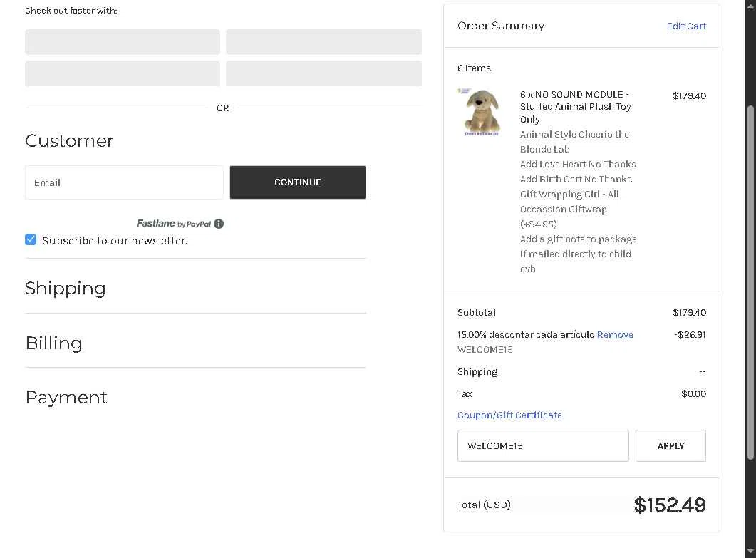Click the $179.40 item price
This screenshot has height=558, width=756.
(689, 95)
